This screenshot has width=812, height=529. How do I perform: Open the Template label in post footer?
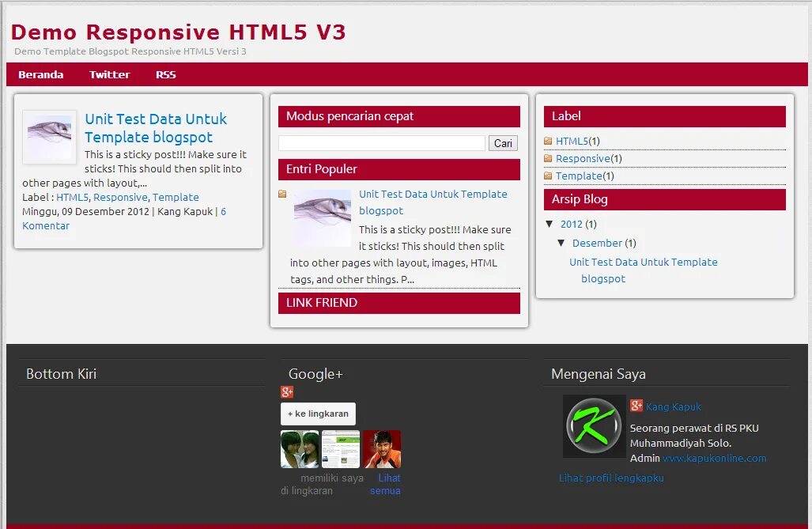[x=176, y=198]
